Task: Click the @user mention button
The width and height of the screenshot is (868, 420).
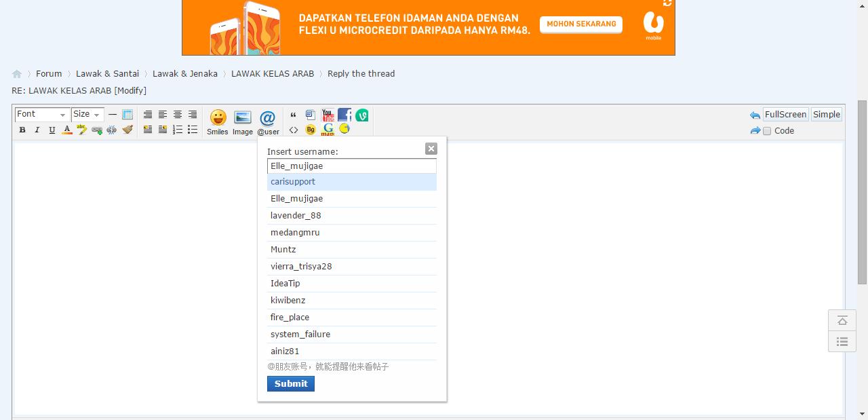Action: [x=268, y=122]
